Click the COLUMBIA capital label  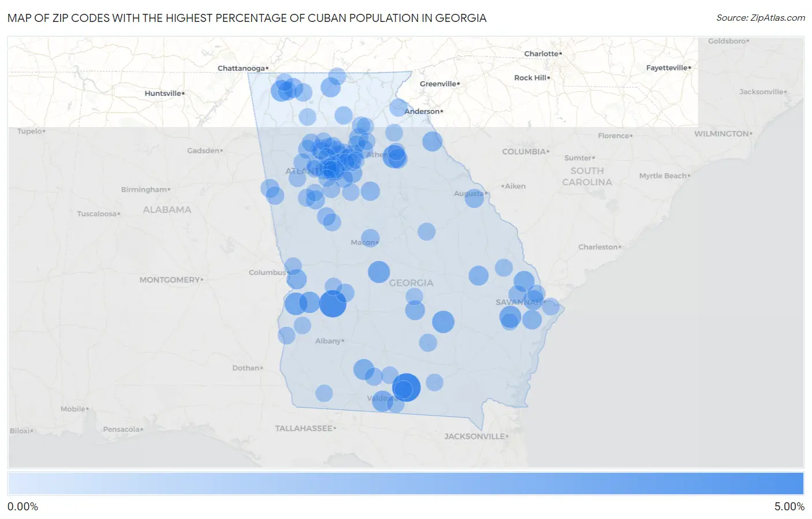pos(524,151)
